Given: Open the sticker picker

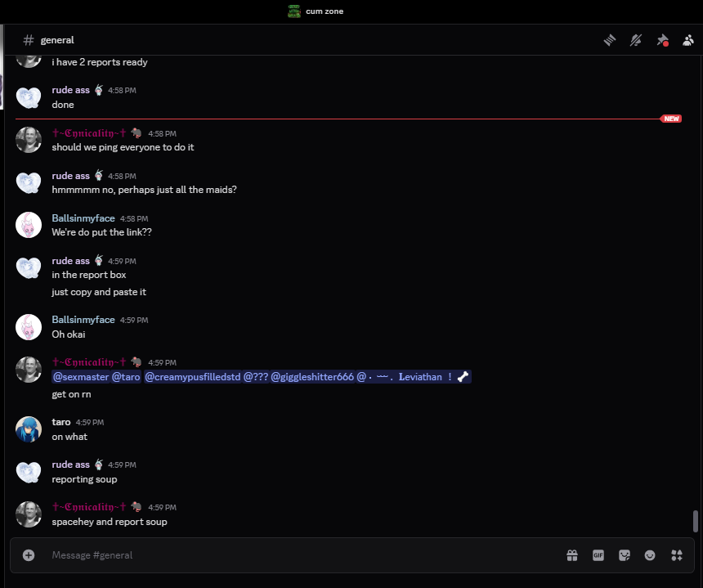Looking at the screenshot, I should [x=625, y=555].
